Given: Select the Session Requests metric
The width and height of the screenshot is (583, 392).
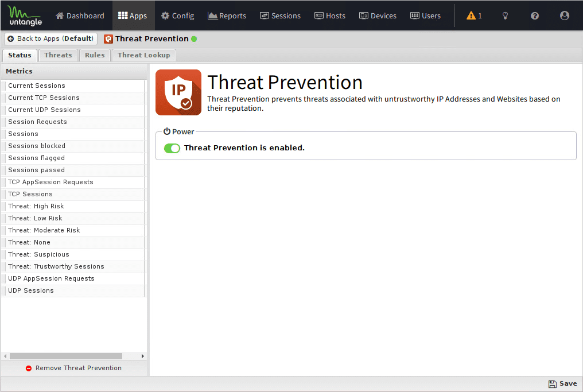Looking at the screenshot, I should click(x=73, y=122).
